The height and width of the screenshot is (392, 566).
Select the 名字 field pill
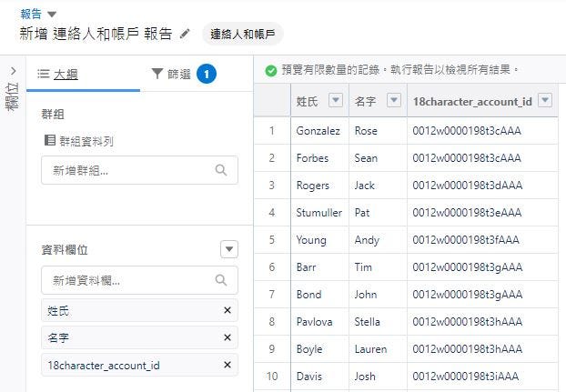click(140, 337)
